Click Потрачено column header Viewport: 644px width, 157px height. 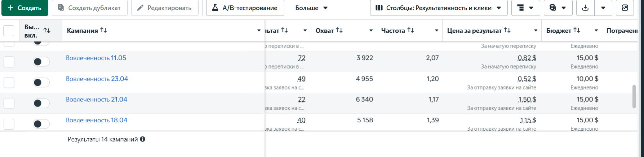click(622, 31)
